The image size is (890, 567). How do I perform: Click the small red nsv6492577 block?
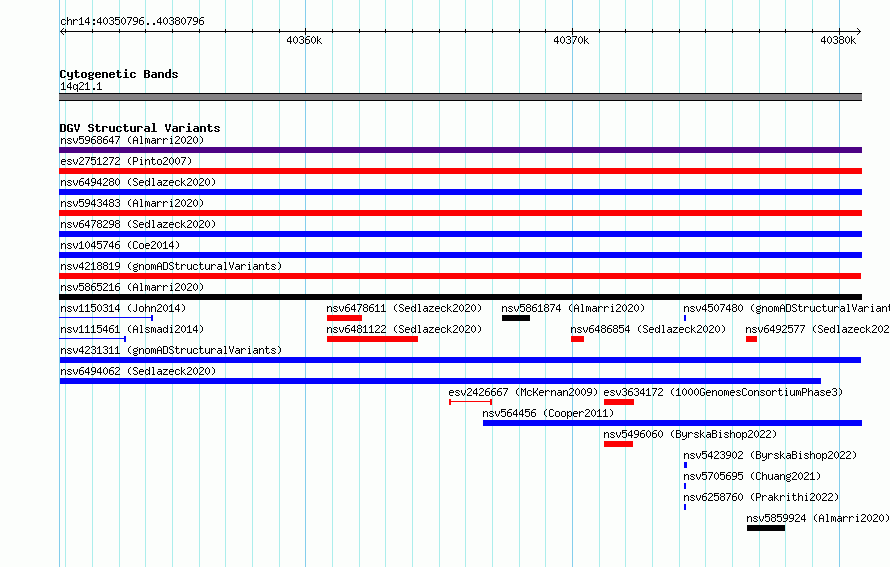click(x=752, y=339)
